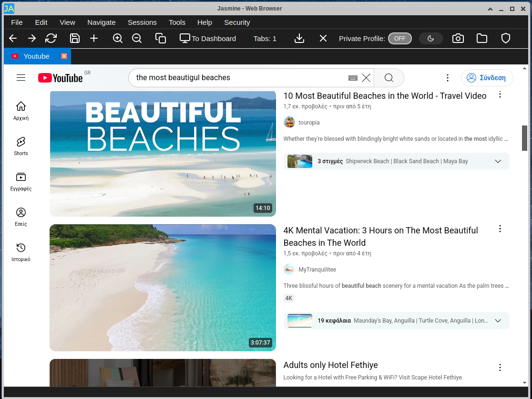Go back with the browser back arrow
Image resolution: width=532 pixels, height=399 pixels.
point(13,38)
